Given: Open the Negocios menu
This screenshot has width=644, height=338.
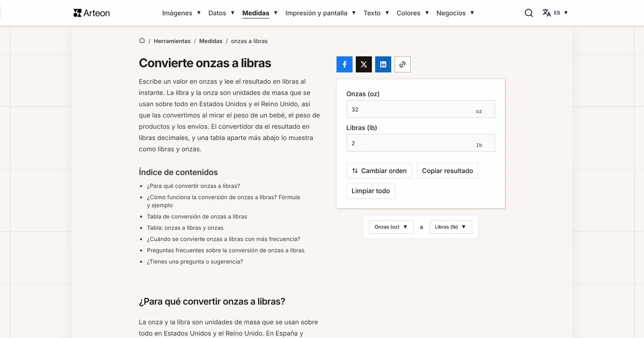Looking at the screenshot, I should click(x=455, y=13).
